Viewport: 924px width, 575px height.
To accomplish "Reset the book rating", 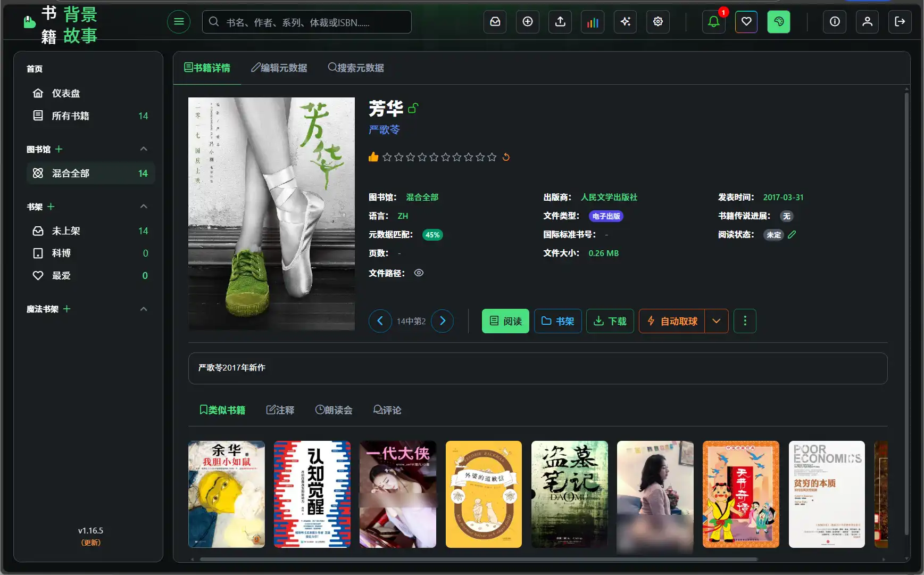I will (x=506, y=157).
